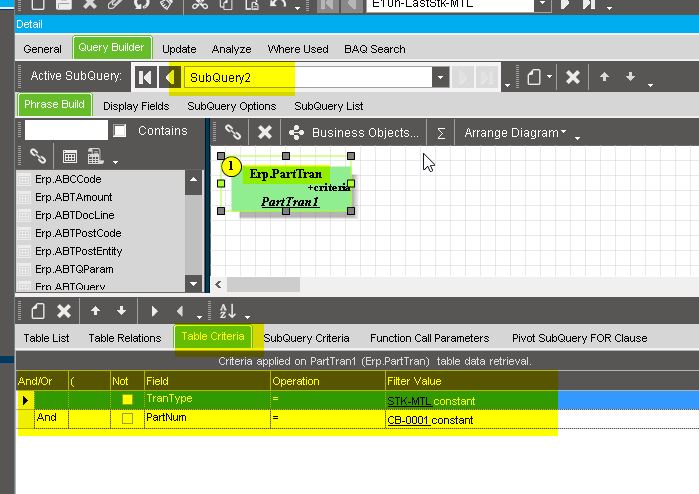Switch to the Update tab

179,49
